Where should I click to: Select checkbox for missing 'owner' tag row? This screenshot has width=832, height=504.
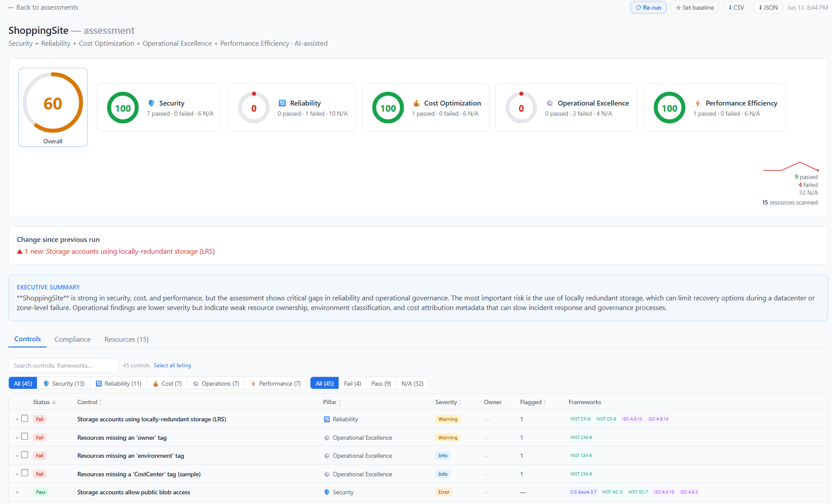[25, 437]
